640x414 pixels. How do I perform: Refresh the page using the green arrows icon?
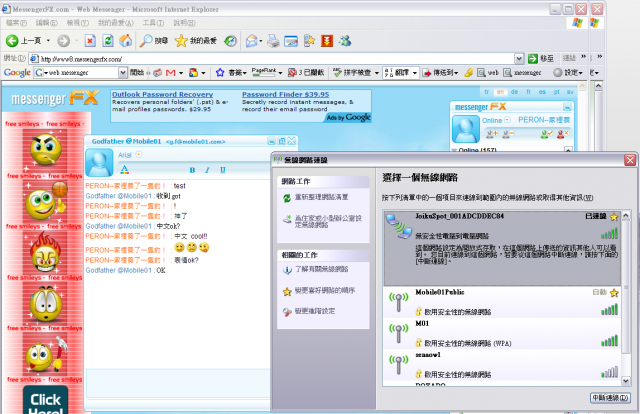click(108, 40)
